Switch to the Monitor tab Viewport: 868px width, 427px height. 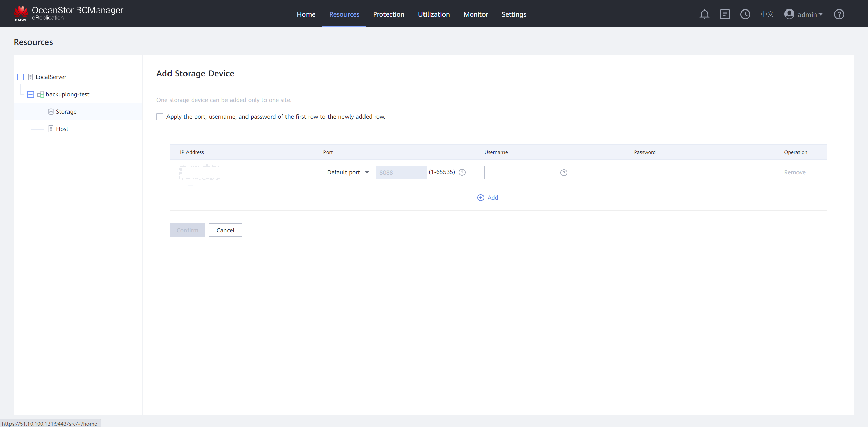click(476, 14)
